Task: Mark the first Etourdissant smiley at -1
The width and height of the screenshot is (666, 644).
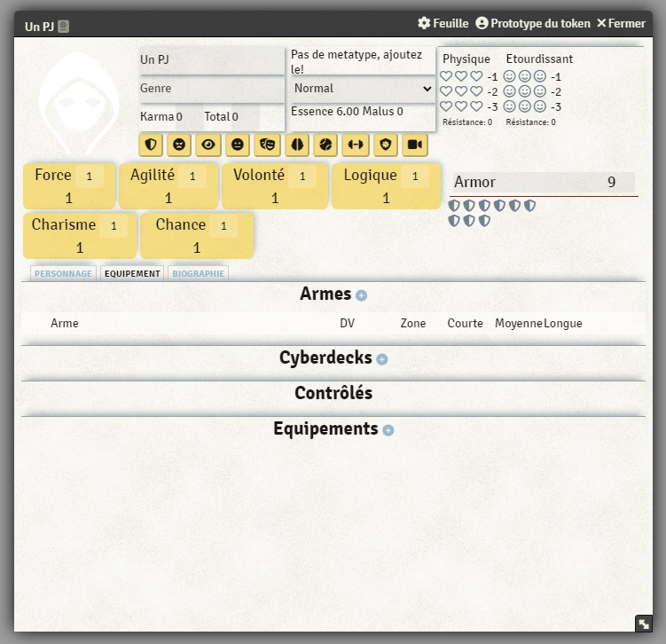Action: (509, 77)
